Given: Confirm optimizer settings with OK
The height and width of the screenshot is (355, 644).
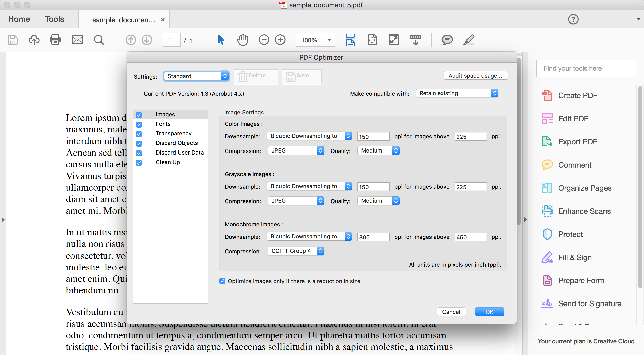Looking at the screenshot, I should pos(489,312).
